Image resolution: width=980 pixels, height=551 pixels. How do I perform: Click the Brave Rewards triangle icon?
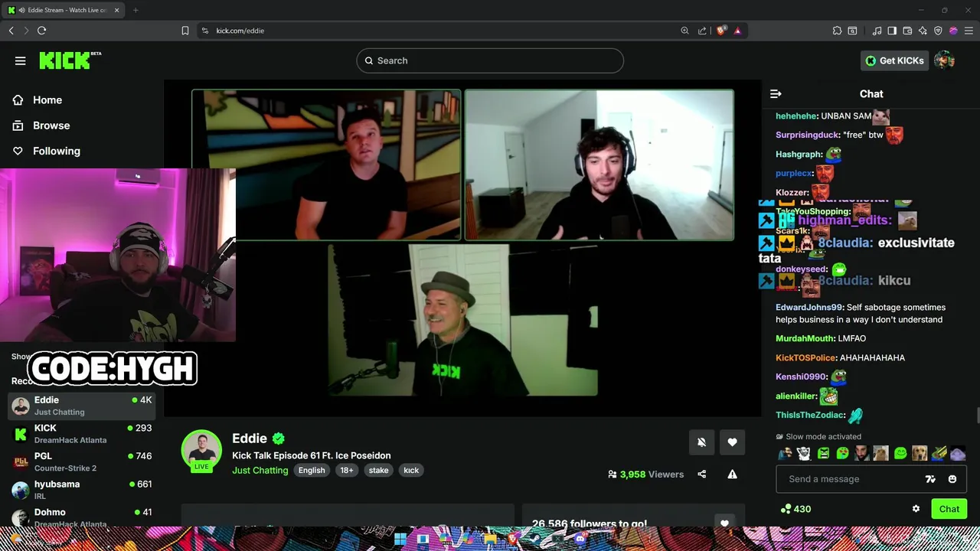[737, 31]
